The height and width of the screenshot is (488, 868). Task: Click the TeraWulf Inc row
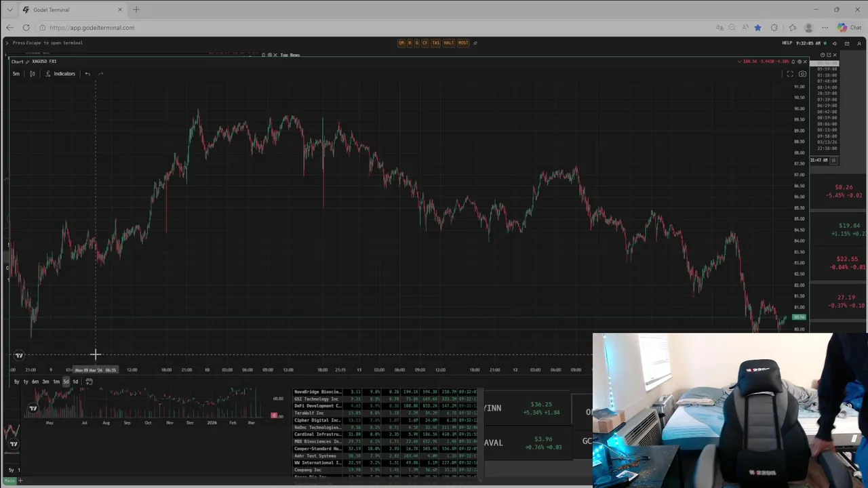pyautogui.click(x=385, y=413)
